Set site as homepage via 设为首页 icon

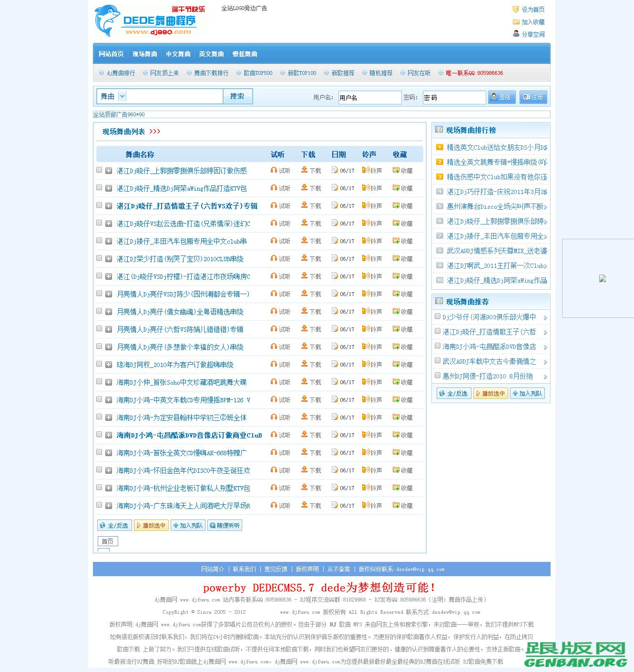point(515,9)
